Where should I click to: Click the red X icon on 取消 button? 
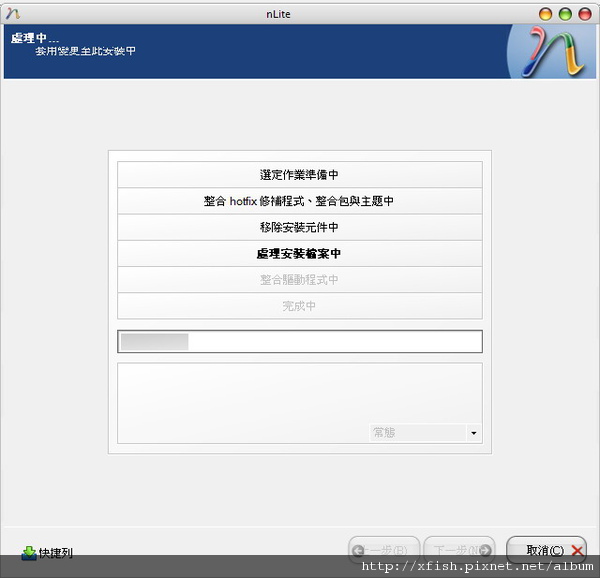coord(577,550)
